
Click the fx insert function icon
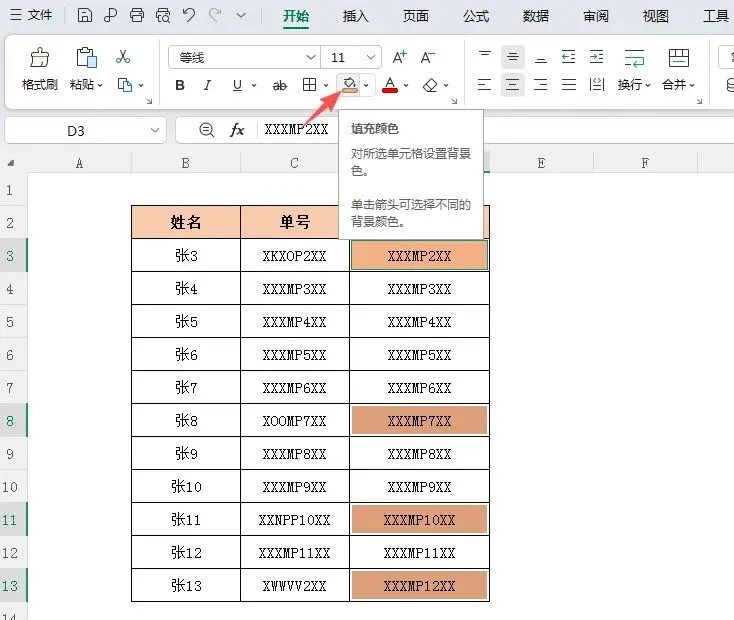tap(237, 130)
